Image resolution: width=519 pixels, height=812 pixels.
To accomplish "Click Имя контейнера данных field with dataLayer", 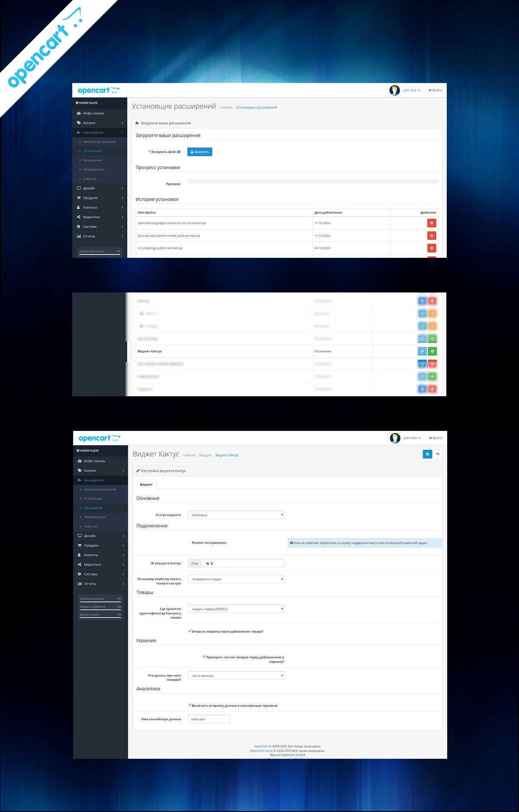I will pos(209,719).
